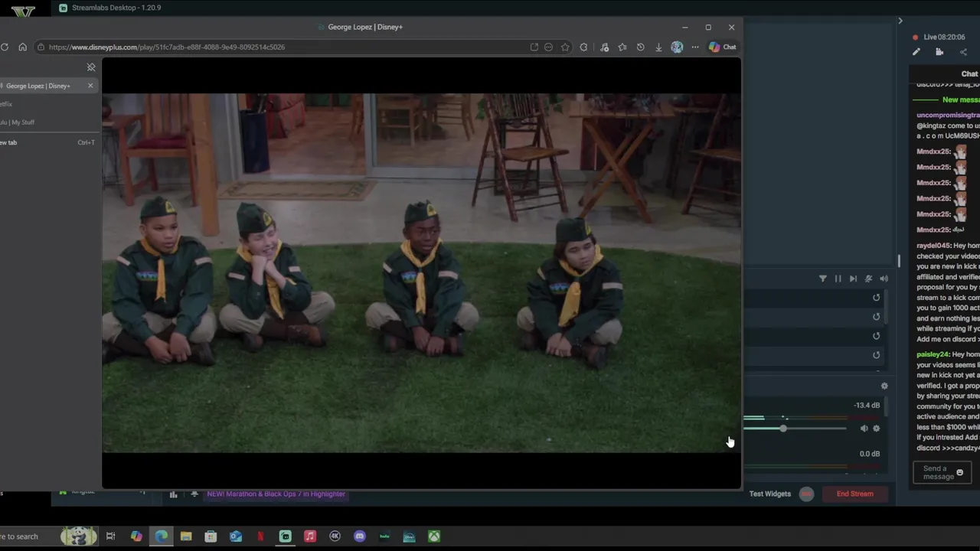
Task: Refresh the Disney+ browser page
Action: [5, 47]
